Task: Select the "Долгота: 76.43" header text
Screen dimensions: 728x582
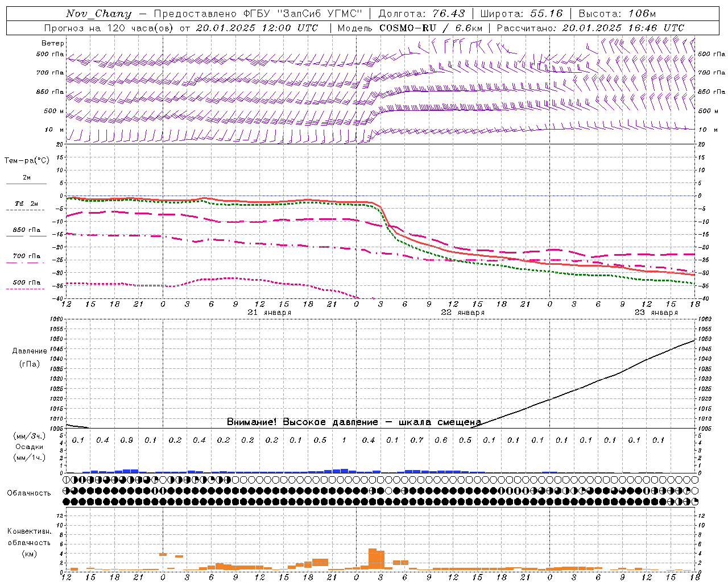Action: 421,14
